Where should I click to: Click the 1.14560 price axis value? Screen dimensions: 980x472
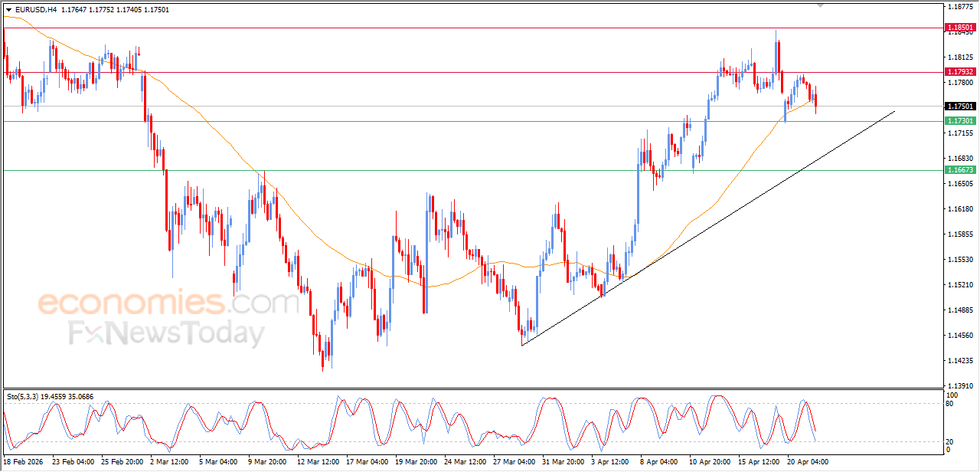960,336
